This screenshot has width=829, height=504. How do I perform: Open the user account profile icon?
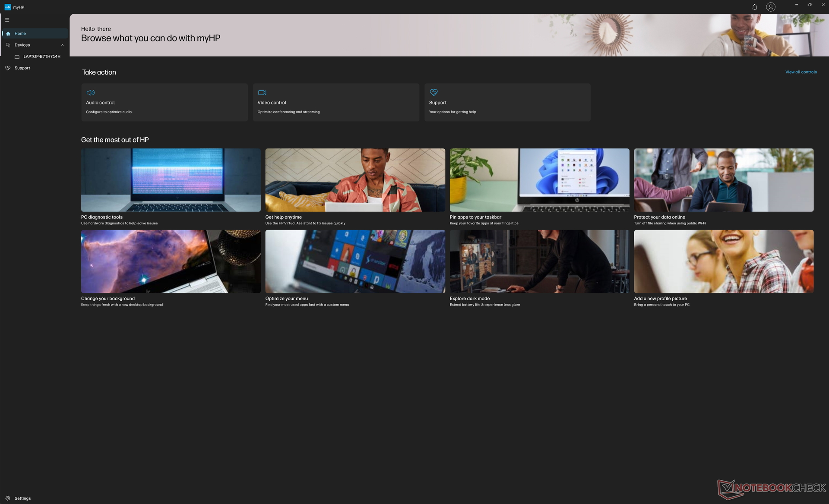click(770, 7)
